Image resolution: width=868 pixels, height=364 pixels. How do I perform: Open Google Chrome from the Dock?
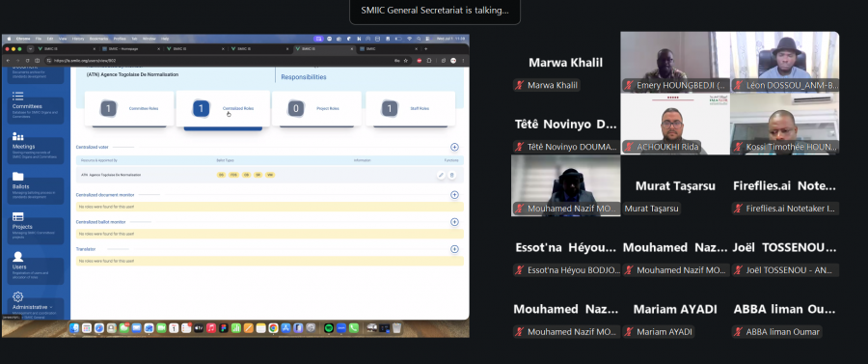(274, 328)
